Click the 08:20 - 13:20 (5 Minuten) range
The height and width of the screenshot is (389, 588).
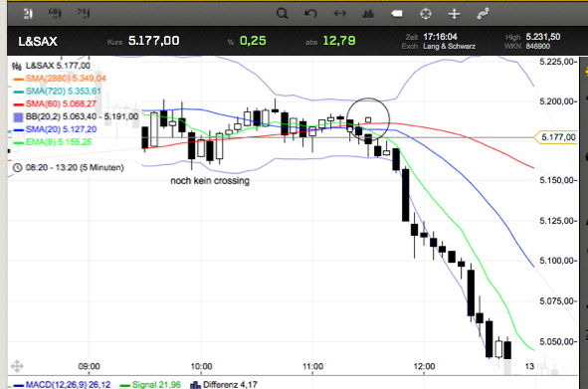pyautogui.click(x=75, y=167)
